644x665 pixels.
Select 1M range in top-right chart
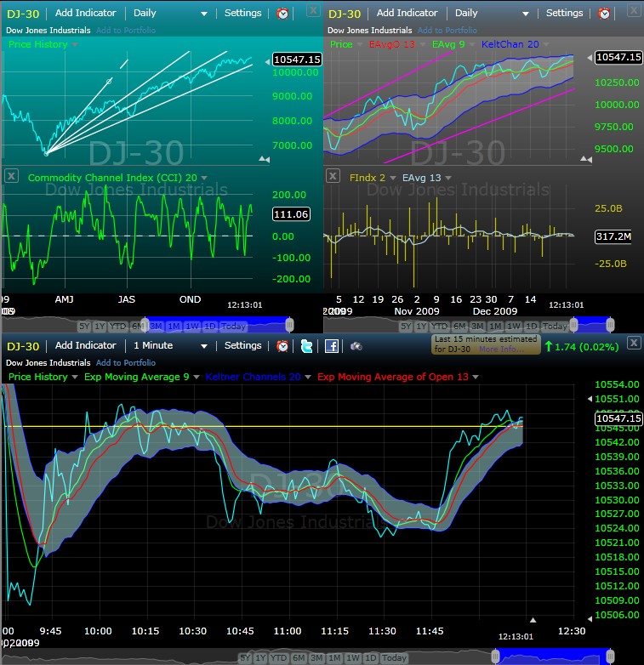pyautogui.click(x=494, y=327)
